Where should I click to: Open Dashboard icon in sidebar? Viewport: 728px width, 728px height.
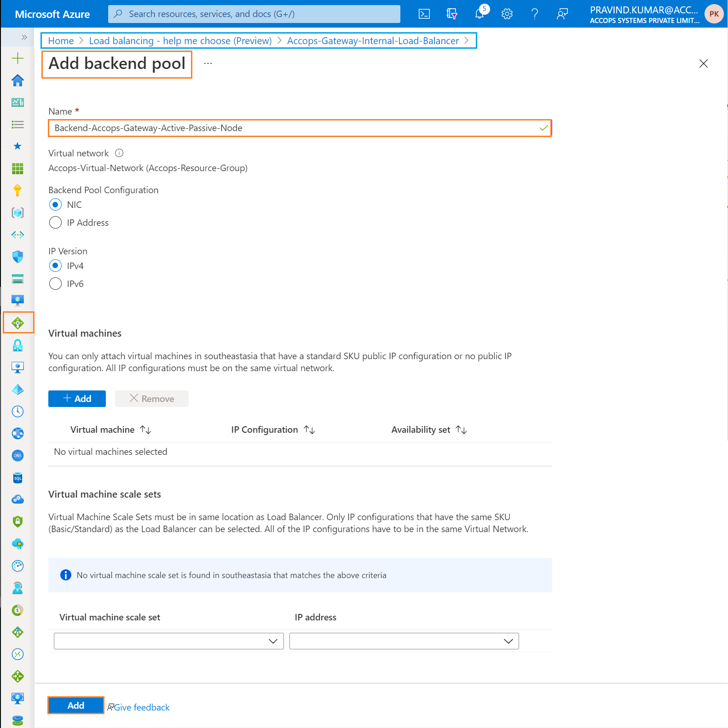coord(17,102)
